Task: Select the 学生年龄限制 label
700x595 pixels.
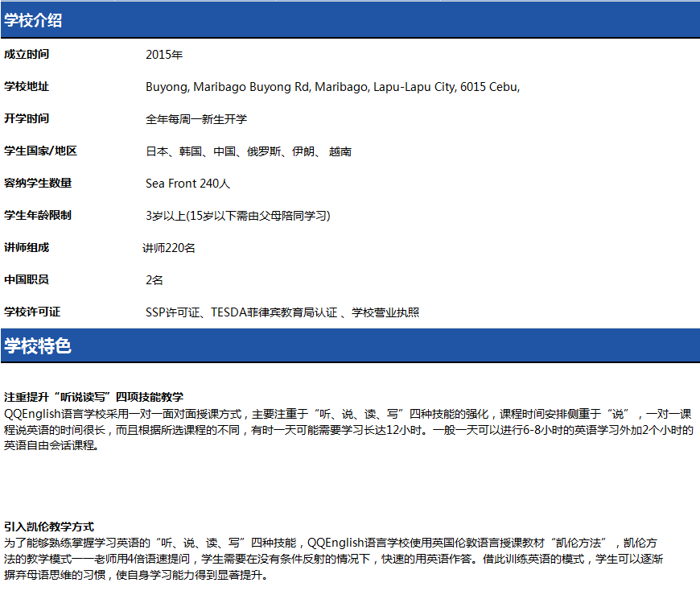Action: pyautogui.click(x=38, y=216)
